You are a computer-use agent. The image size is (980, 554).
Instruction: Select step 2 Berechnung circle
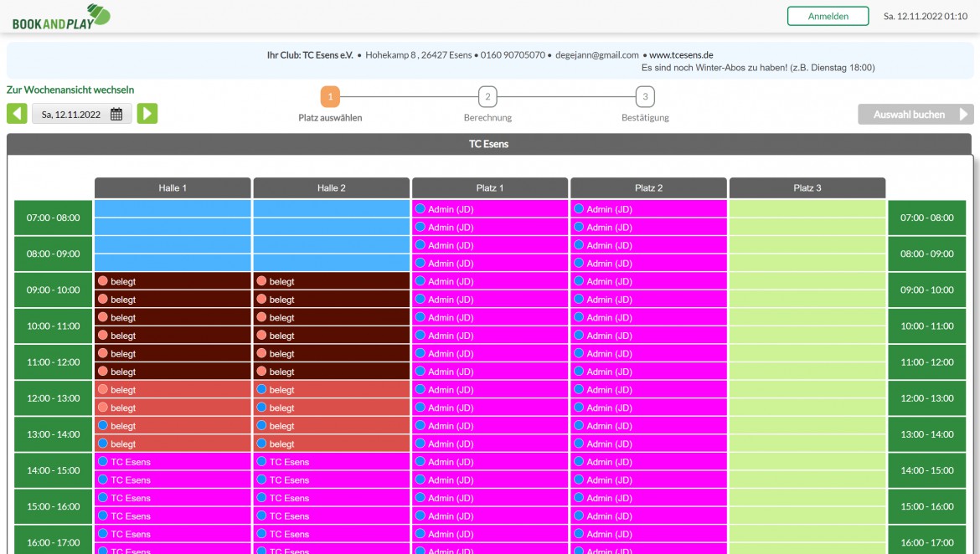coord(487,97)
